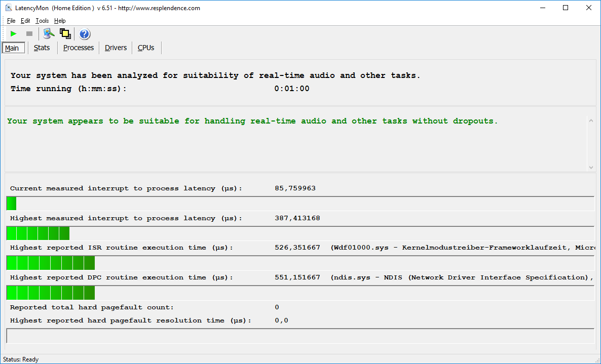Click the overlapping yellow squares toolbar icon
Image resolution: width=601 pixels, height=364 pixels.
tap(65, 34)
